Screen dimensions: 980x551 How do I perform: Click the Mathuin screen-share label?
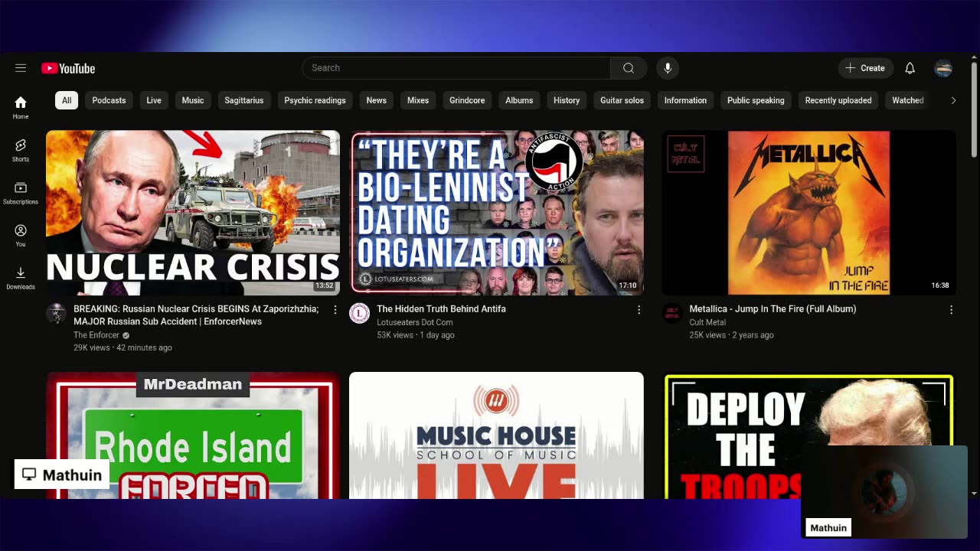[62, 474]
